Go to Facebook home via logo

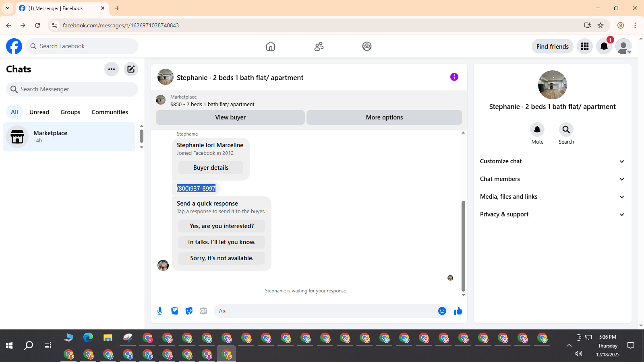[14, 46]
